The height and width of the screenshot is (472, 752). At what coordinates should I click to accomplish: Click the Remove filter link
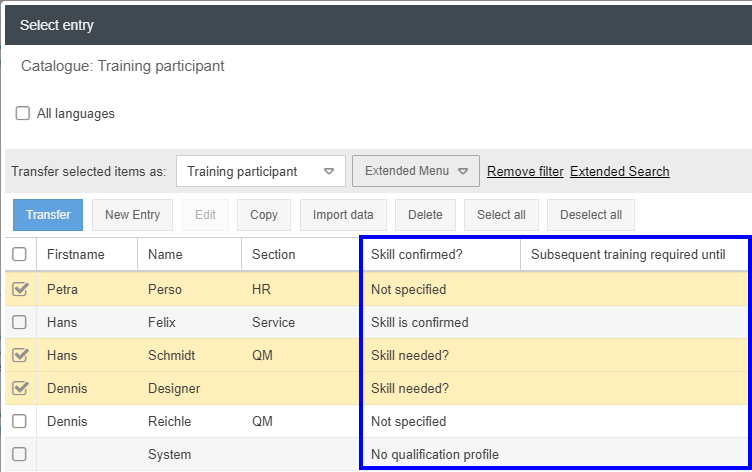(x=525, y=171)
